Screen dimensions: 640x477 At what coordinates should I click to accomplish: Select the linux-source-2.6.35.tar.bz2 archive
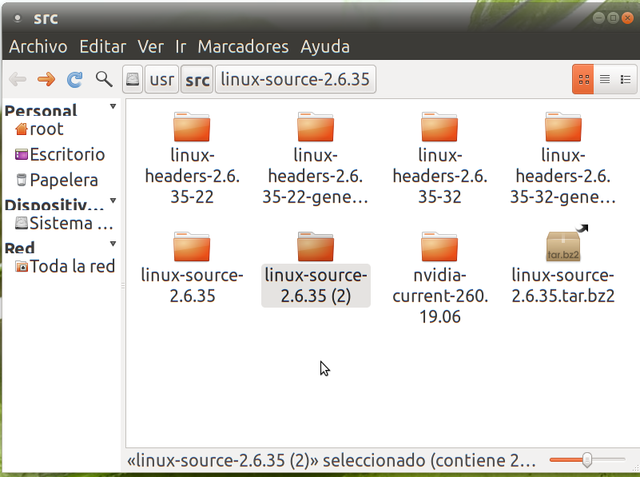tap(563, 246)
